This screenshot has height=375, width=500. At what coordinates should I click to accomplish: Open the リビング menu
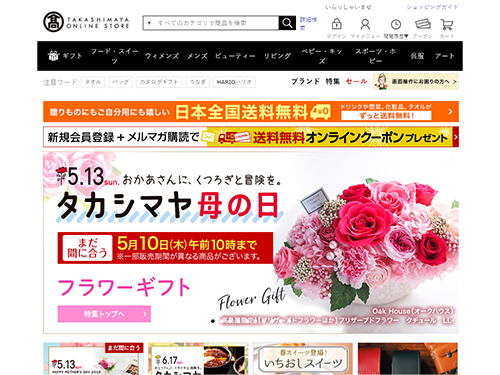click(x=277, y=56)
